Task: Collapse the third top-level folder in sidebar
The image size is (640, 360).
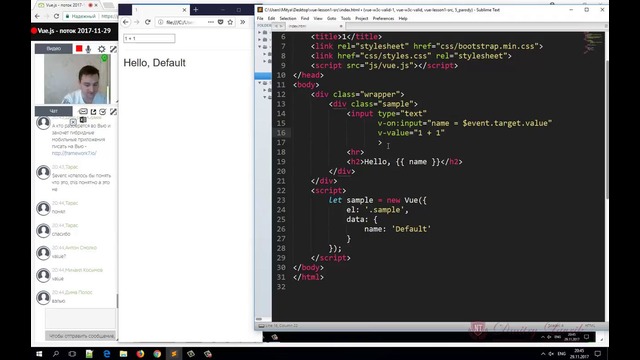Action: (260, 47)
